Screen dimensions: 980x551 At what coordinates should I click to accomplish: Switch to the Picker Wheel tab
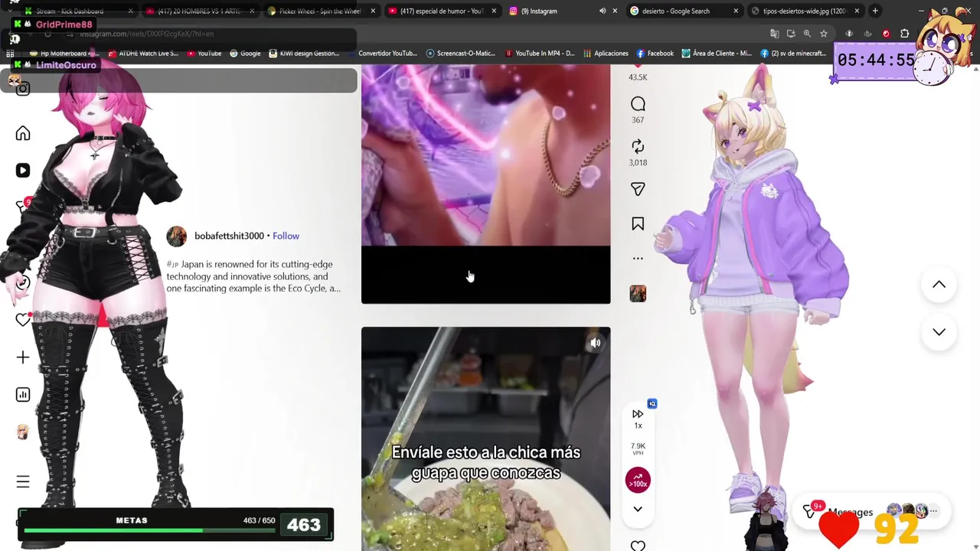tap(319, 11)
